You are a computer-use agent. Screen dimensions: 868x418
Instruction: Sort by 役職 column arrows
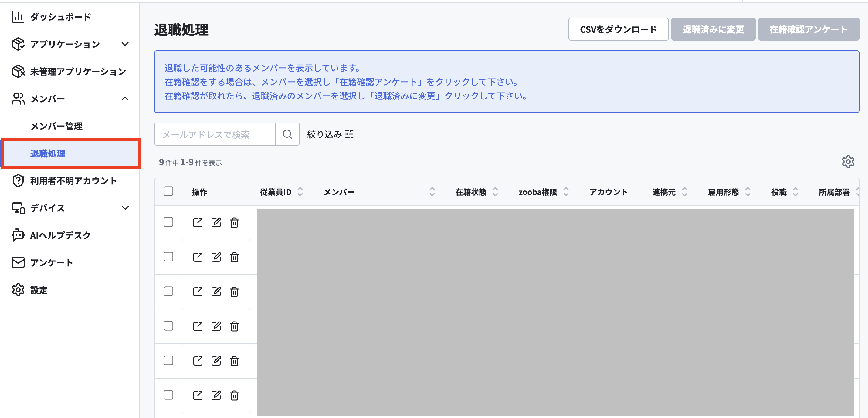[x=795, y=192]
